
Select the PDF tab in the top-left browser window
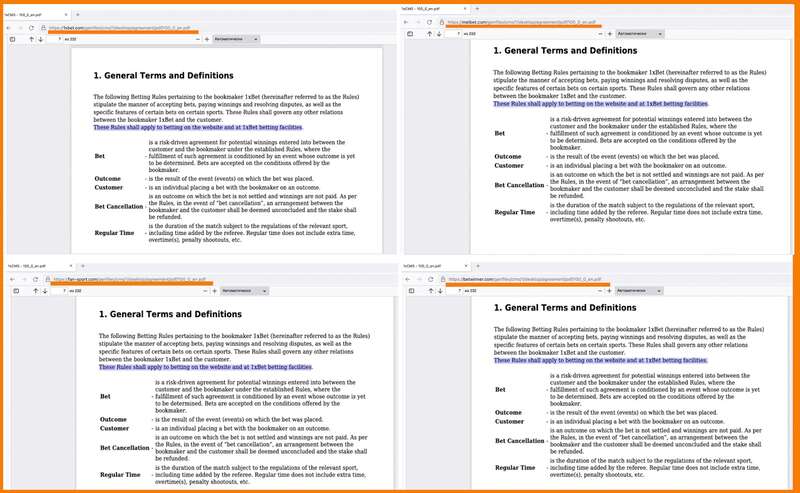[30, 14]
